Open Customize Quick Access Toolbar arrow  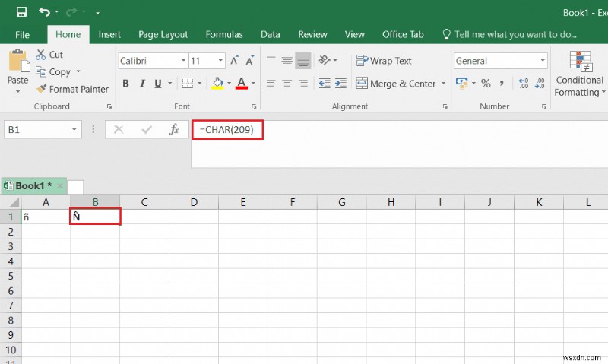click(x=98, y=12)
